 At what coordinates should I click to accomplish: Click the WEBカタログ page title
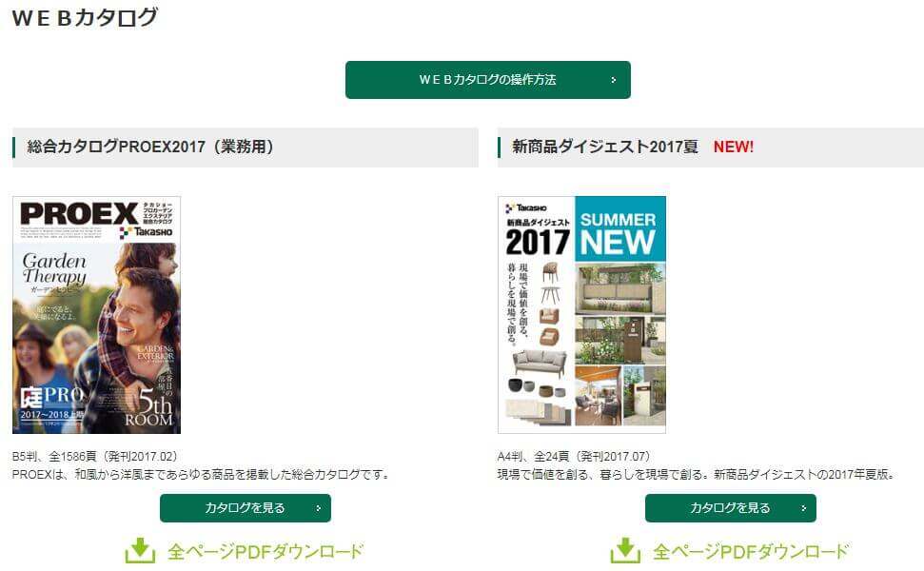(x=85, y=18)
